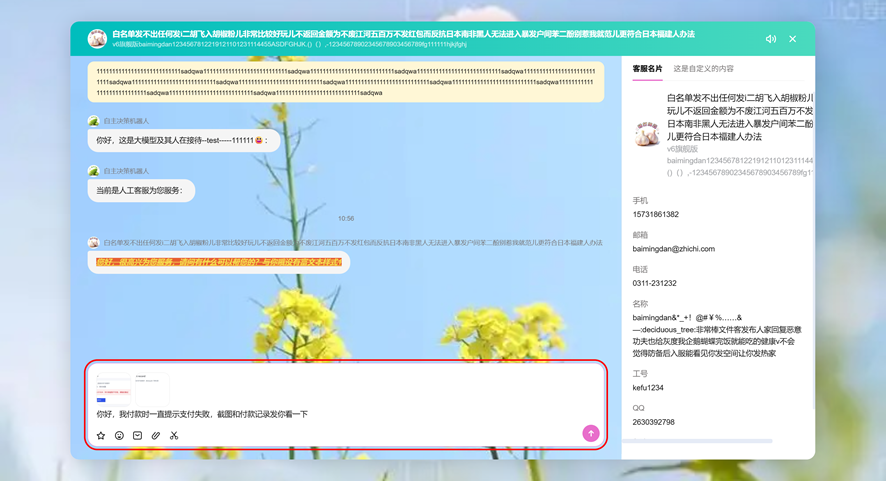Close the chat window with X
This screenshot has height=481, width=886.
(x=793, y=39)
